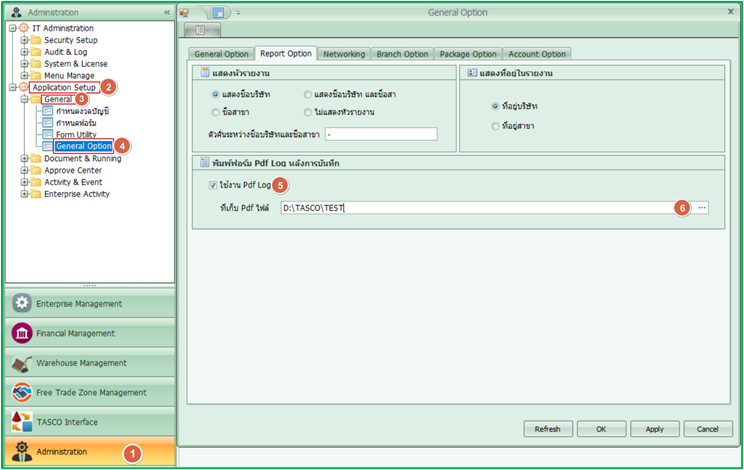The image size is (744, 470).
Task: Click the Financial Management bank icon
Action: point(22,334)
